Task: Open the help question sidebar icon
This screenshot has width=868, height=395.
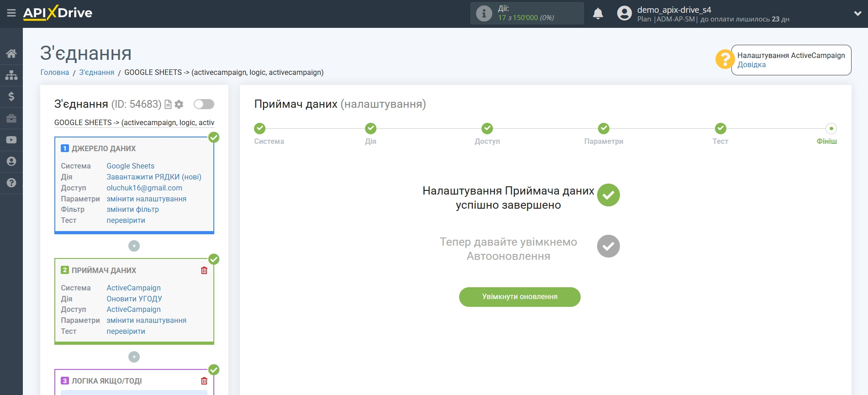Action: click(x=11, y=183)
